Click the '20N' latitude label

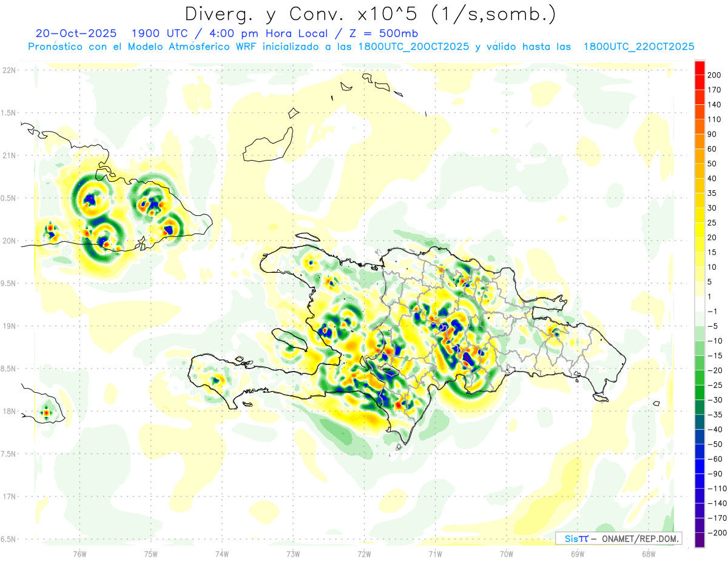pyautogui.click(x=10, y=241)
